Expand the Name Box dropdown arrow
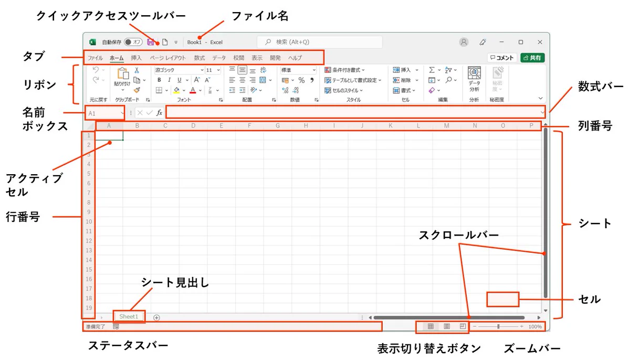This screenshot has height=364, width=630. (x=122, y=112)
